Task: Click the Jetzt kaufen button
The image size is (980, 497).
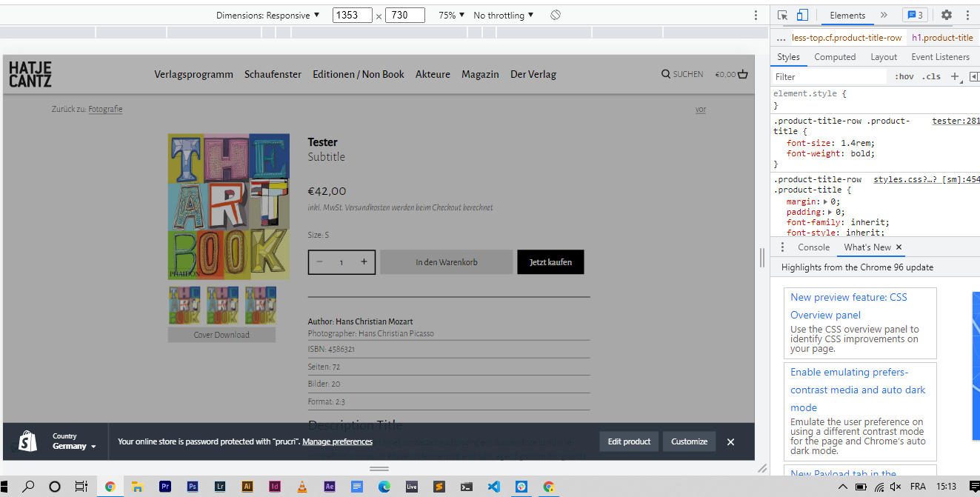Action: pos(550,262)
